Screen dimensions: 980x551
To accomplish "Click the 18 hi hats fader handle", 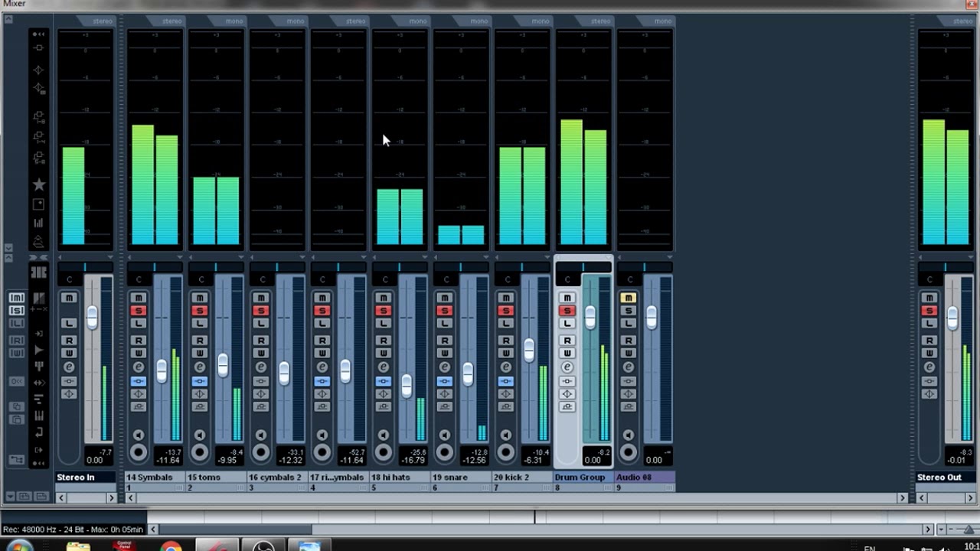I will tap(406, 386).
